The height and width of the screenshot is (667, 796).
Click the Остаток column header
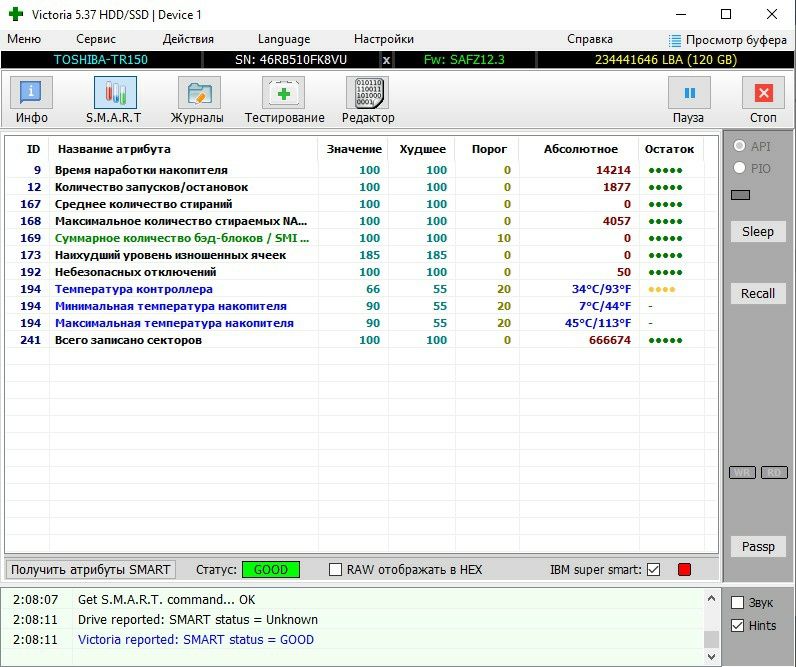click(x=669, y=149)
